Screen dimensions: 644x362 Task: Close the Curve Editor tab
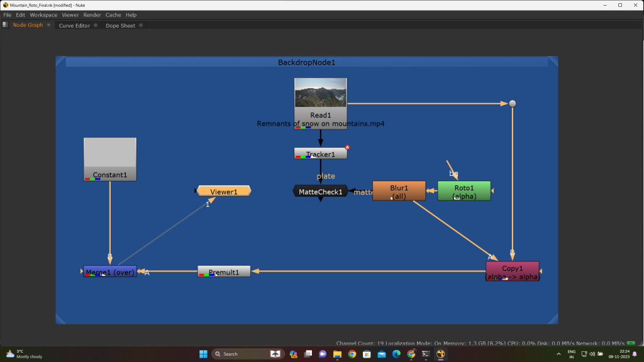click(96, 25)
